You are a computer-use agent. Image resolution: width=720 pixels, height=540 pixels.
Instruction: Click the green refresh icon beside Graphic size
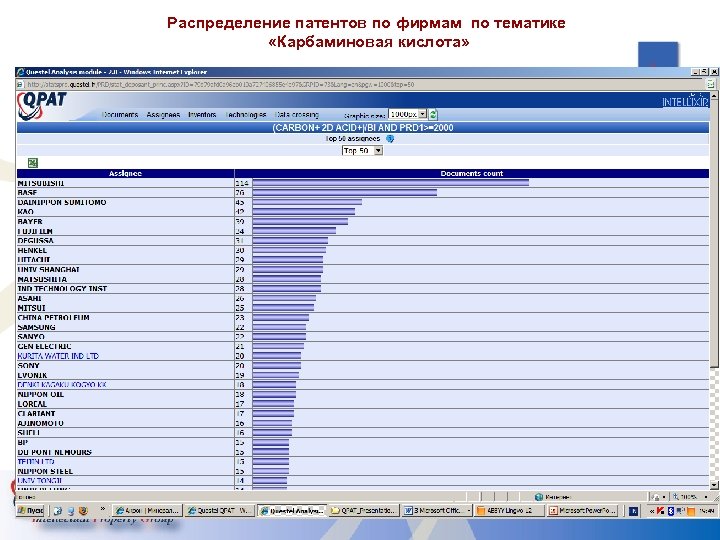(433, 114)
